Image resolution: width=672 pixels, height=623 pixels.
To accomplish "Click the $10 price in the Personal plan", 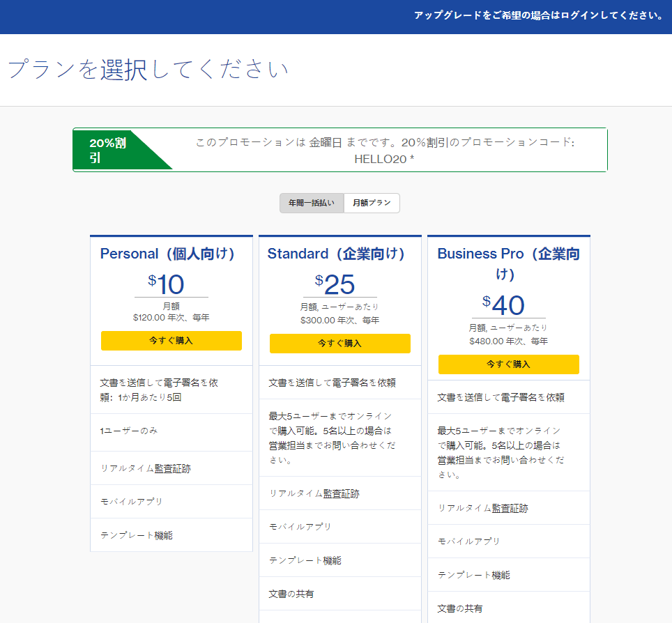I will click(167, 284).
